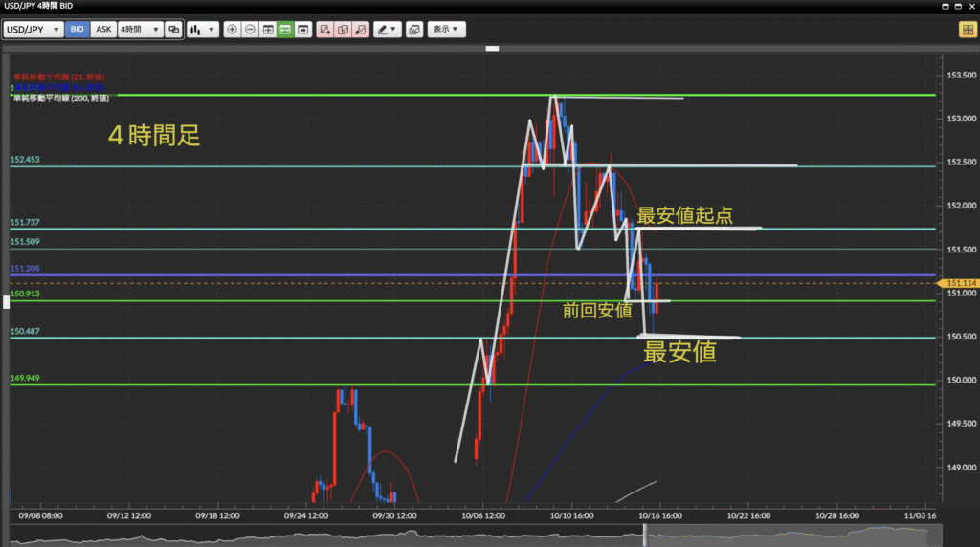Click the third pink drawing object icon

click(361, 30)
